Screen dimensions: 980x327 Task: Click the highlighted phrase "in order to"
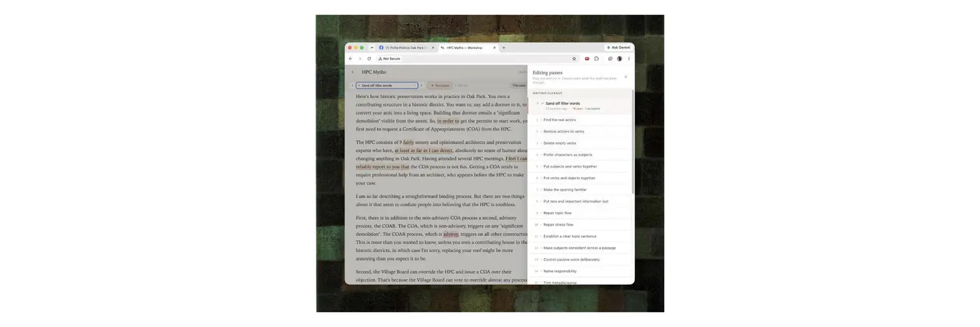(x=449, y=121)
